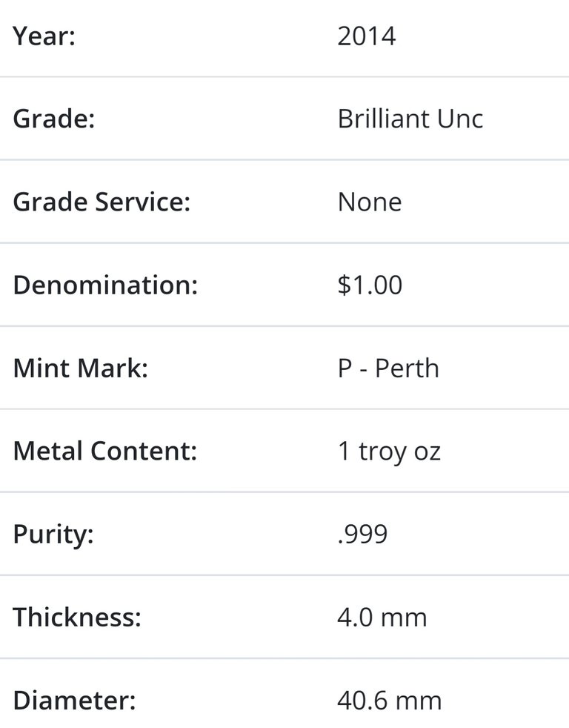Screen dimensions: 569x728
Task: Click the divider line below the Purity row
Action: [x=284, y=576]
